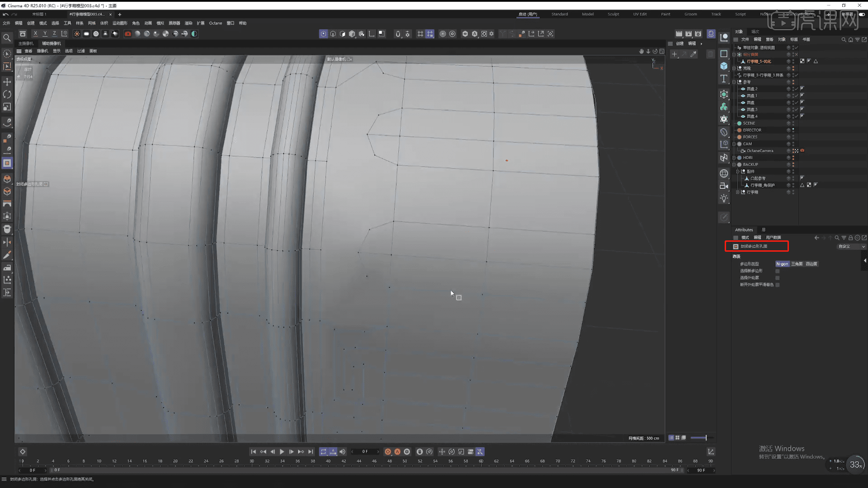Click the Deformer bend icon in right palette
The width and height of the screenshot is (868, 488).
724,132
